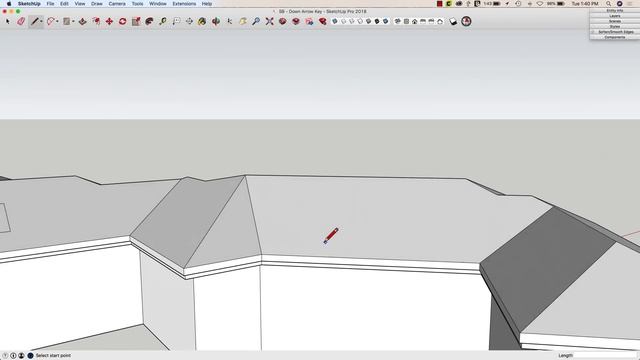This screenshot has height=360, width=640.
Task: Open Line tool dropdown arrow
Action: [41, 21]
